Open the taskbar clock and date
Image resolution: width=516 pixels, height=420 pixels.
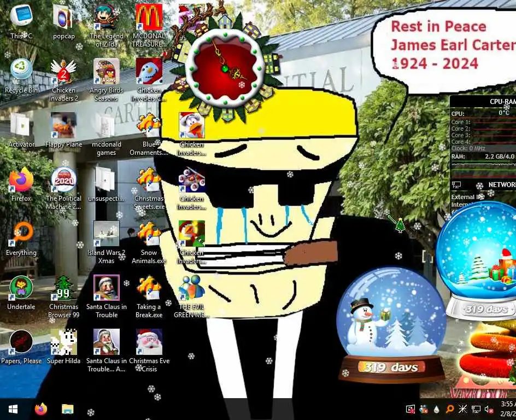(x=507, y=409)
